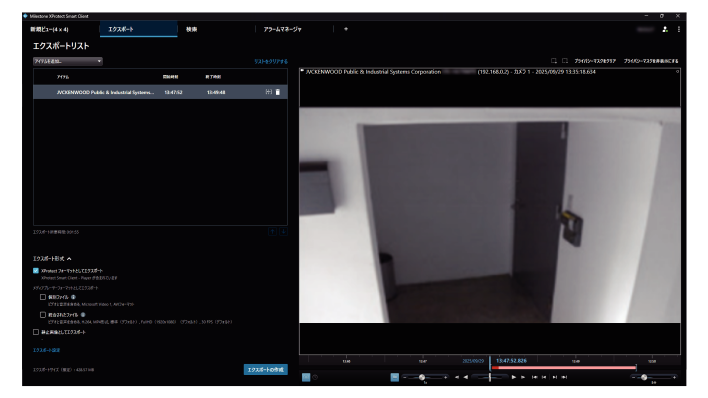Click the shuttle scrub slider
Viewport: 708px width, 398px height.
click(x=490, y=377)
